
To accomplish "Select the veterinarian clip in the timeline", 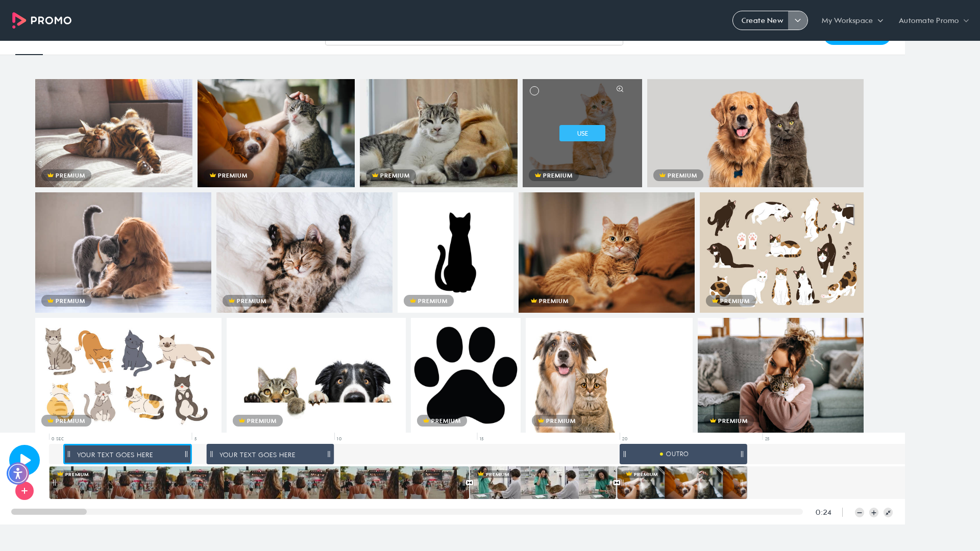I will pyautogui.click(x=543, y=483).
